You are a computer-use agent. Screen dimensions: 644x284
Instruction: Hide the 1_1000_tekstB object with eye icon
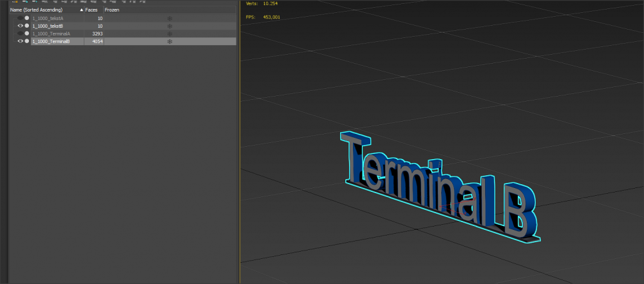pyautogui.click(x=20, y=26)
